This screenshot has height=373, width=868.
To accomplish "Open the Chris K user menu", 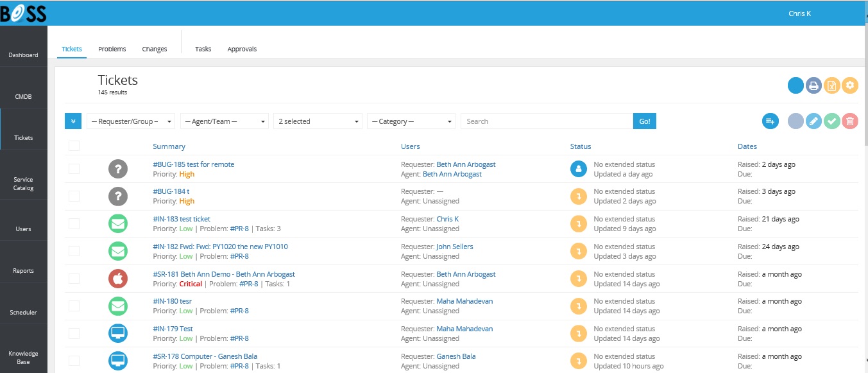I will (800, 13).
